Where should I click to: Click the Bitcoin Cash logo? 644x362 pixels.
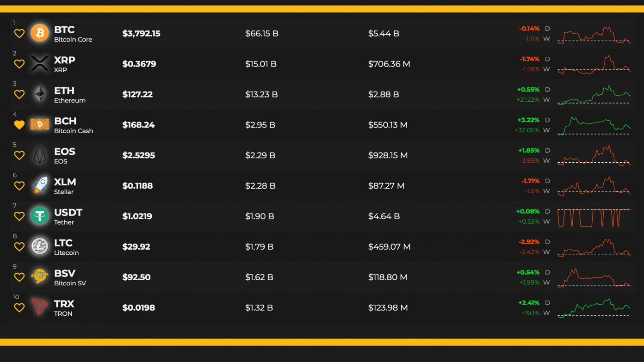pos(40,124)
